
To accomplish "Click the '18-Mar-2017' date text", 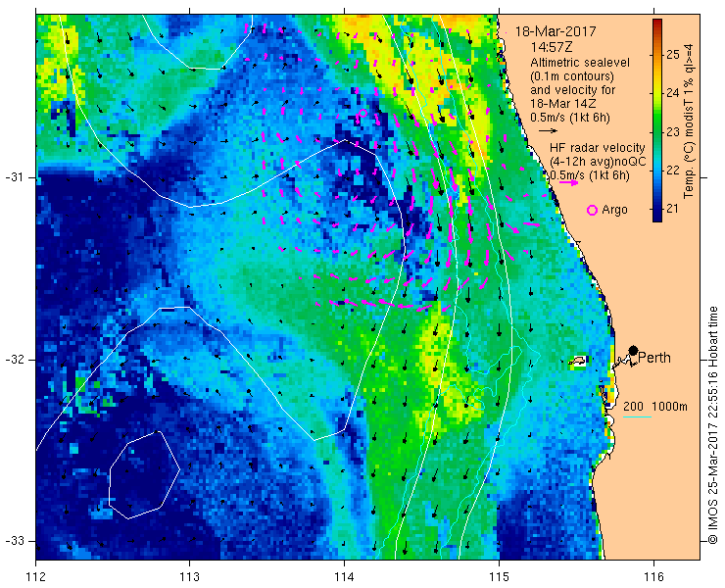I will pyautogui.click(x=556, y=31).
